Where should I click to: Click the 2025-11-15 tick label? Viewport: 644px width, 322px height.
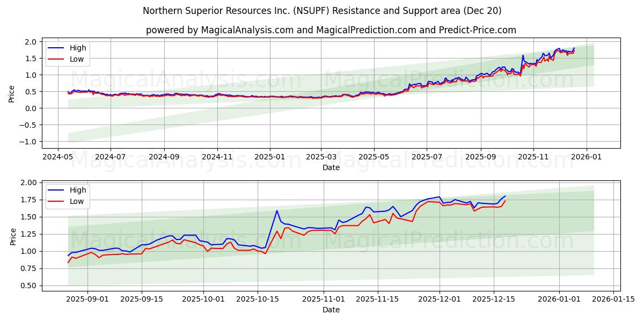point(378,300)
